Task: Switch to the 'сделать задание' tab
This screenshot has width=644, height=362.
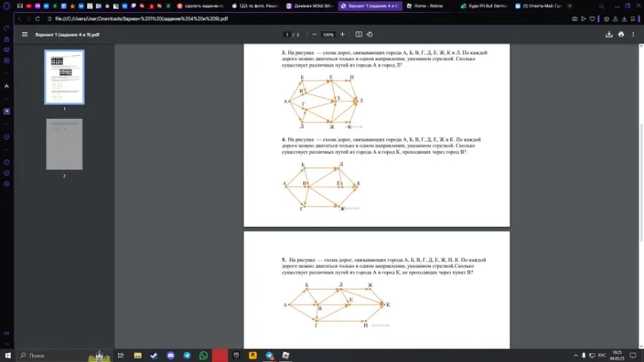Action: [200, 6]
